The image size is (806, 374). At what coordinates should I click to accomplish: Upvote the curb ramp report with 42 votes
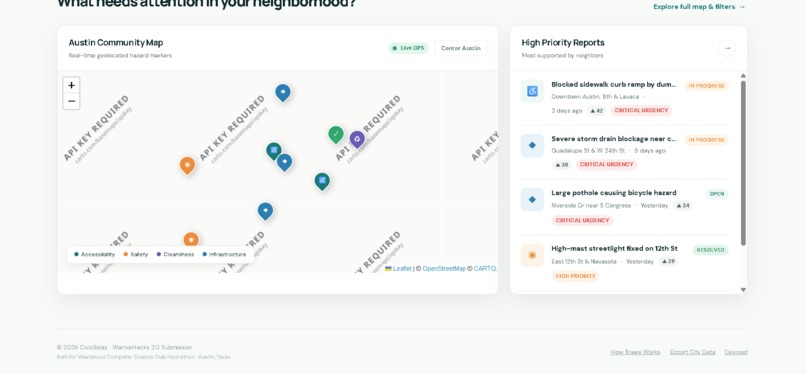[596, 110]
